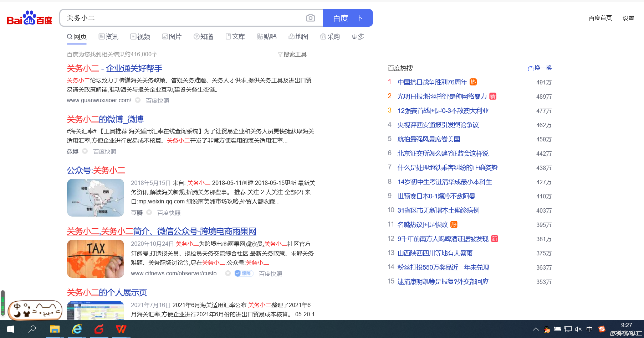Open hot search 央视评西安通报引发舆论争议
Image resolution: width=644 pixels, height=338 pixels.
coord(438,125)
